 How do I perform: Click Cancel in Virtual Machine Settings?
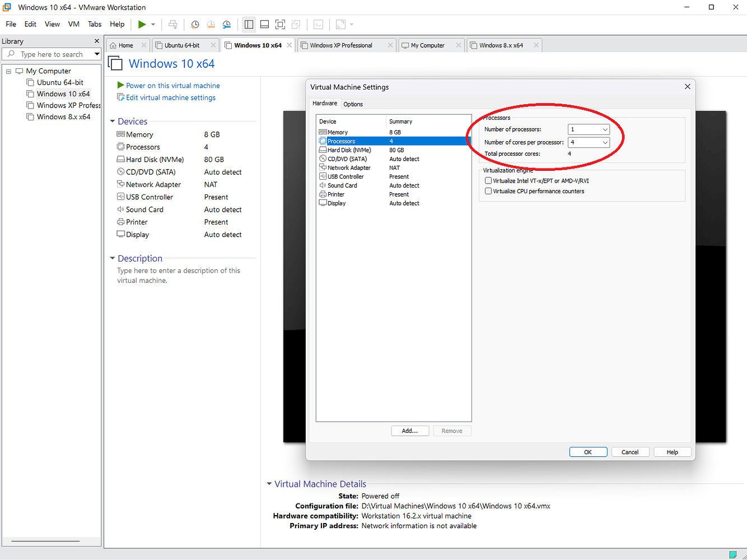click(x=630, y=452)
